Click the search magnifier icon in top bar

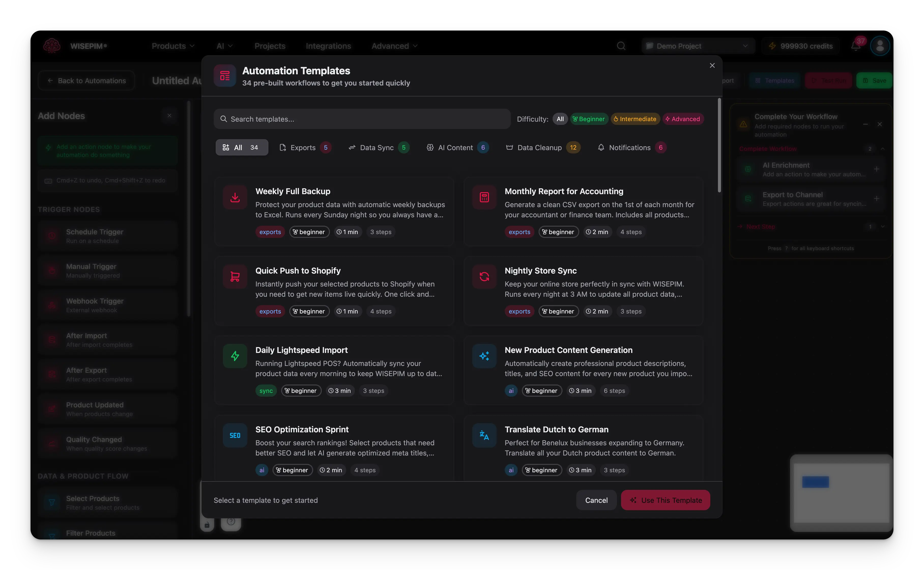point(621,46)
